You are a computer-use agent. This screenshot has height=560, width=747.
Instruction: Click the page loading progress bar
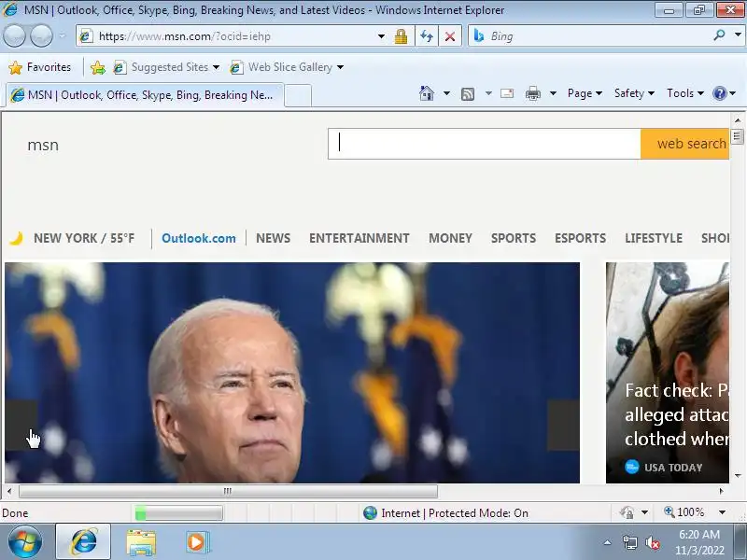click(x=178, y=512)
